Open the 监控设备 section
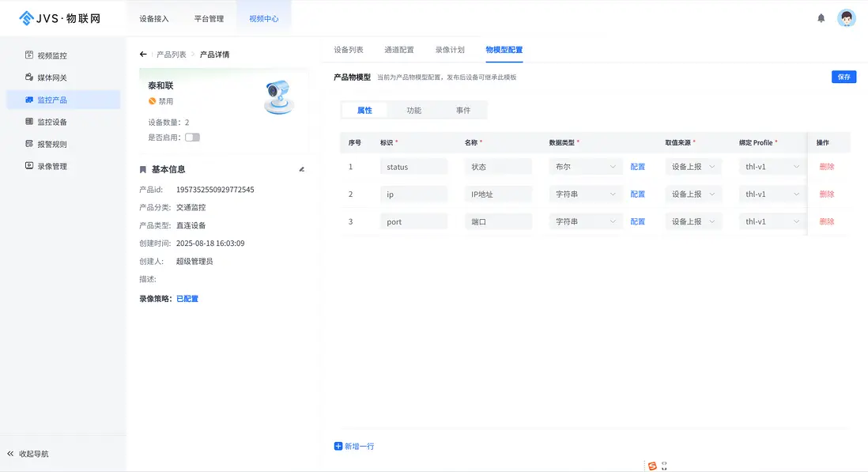868x472 pixels. click(49, 121)
